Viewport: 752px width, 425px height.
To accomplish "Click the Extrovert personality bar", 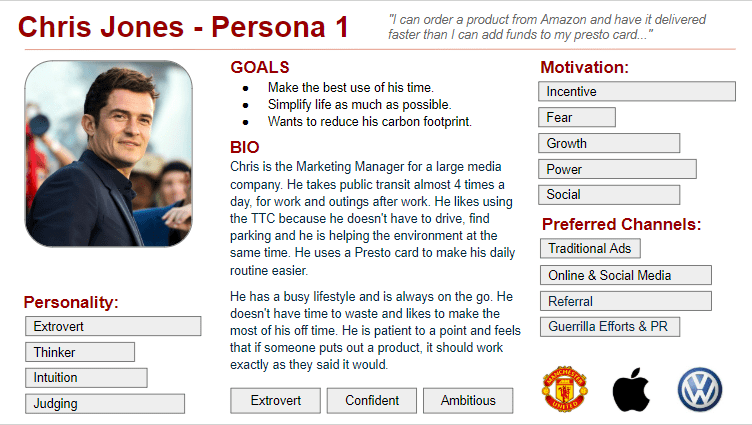I will point(113,327).
